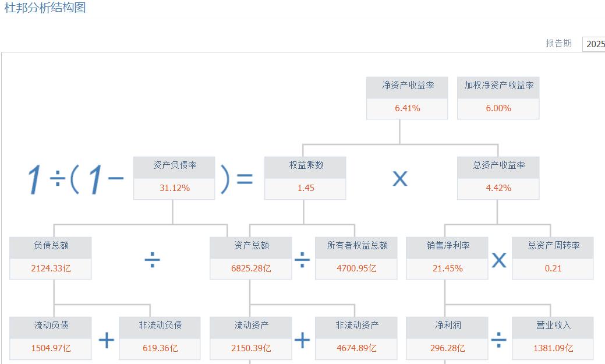Click the 营业收入 1381.09亿 box
The height and width of the screenshot is (364, 605).
[x=552, y=337]
